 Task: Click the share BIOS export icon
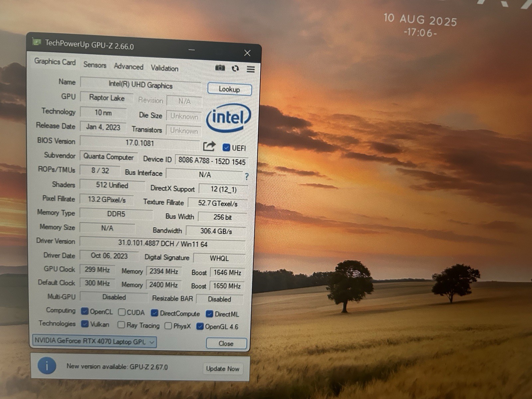click(x=209, y=146)
